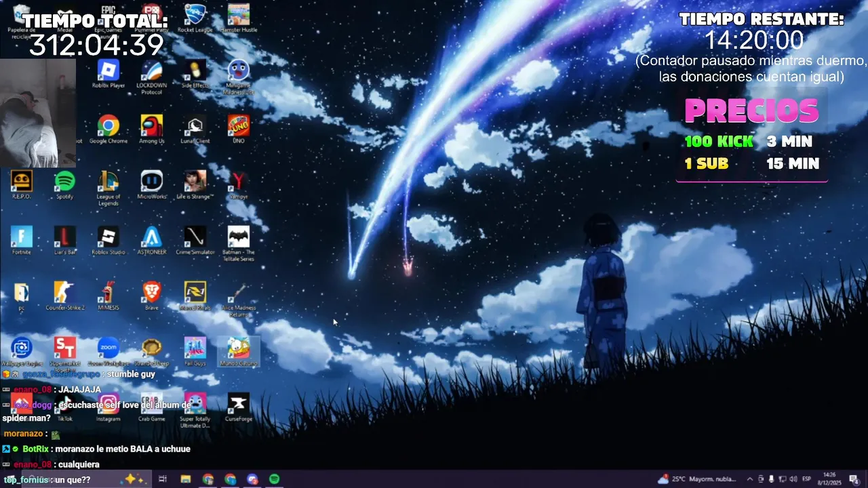Select the Roblox Player desktop icon

point(108,74)
